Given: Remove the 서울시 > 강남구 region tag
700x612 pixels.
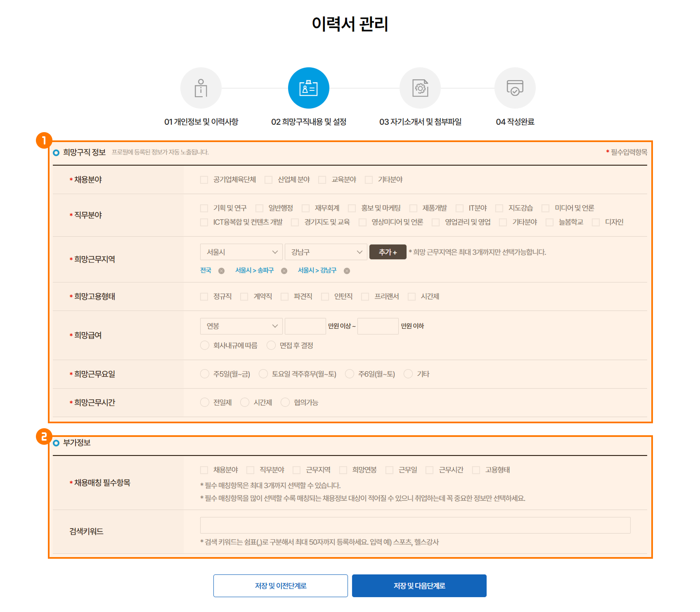Looking at the screenshot, I should tap(347, 271).
